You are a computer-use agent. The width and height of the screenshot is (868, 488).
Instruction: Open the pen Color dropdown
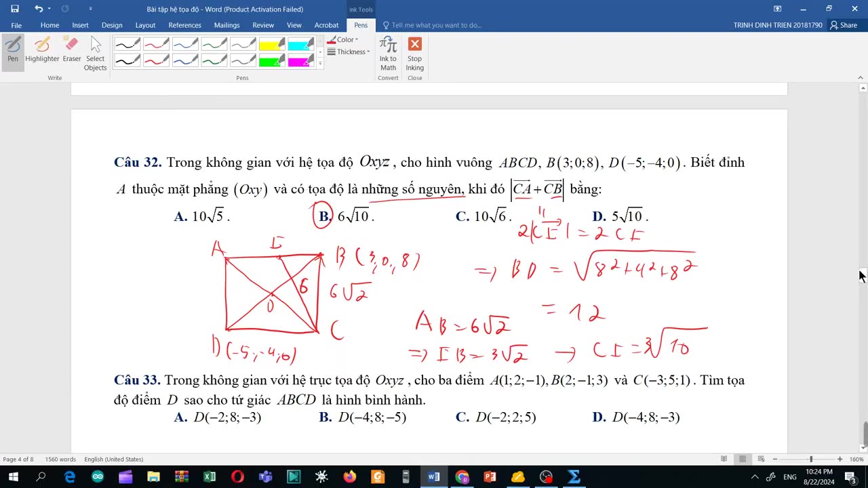click(x=343, y=40)
